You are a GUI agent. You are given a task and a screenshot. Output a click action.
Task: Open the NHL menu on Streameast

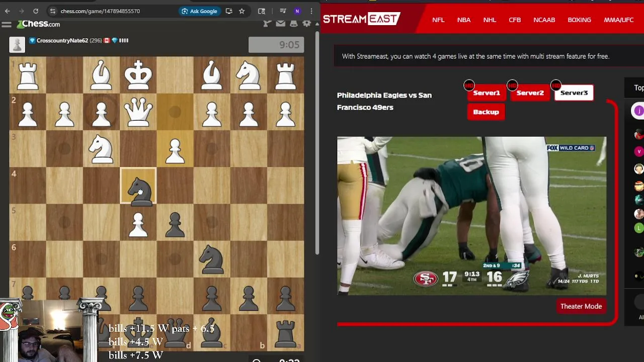[x=490, y=20]
